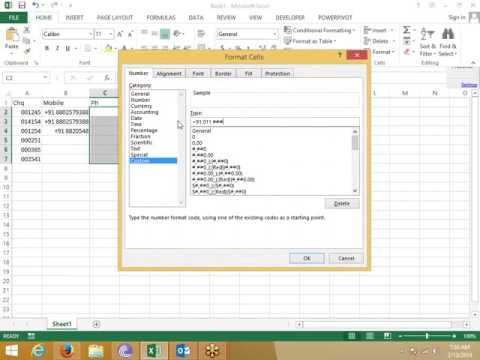Click OK in Format Cells dialog
This screenshot has width=480, height=360.
click(307, 258)
